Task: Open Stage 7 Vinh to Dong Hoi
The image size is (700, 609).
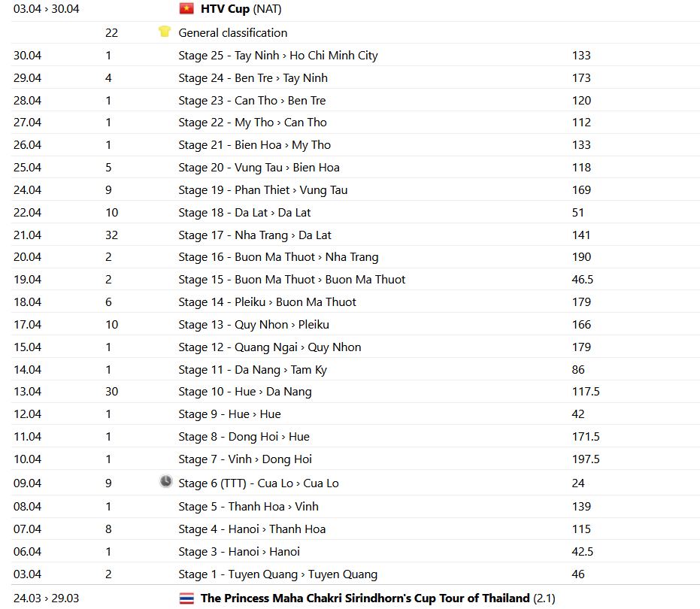Action: pyautogui.click(x=244, y=459)
